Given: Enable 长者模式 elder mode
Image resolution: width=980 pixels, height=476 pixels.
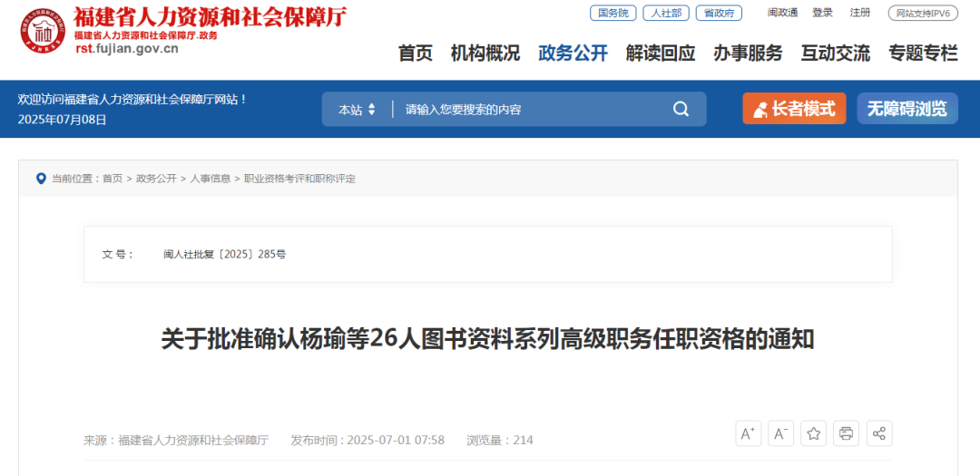Looking at the screenshot, I should 794,109.
